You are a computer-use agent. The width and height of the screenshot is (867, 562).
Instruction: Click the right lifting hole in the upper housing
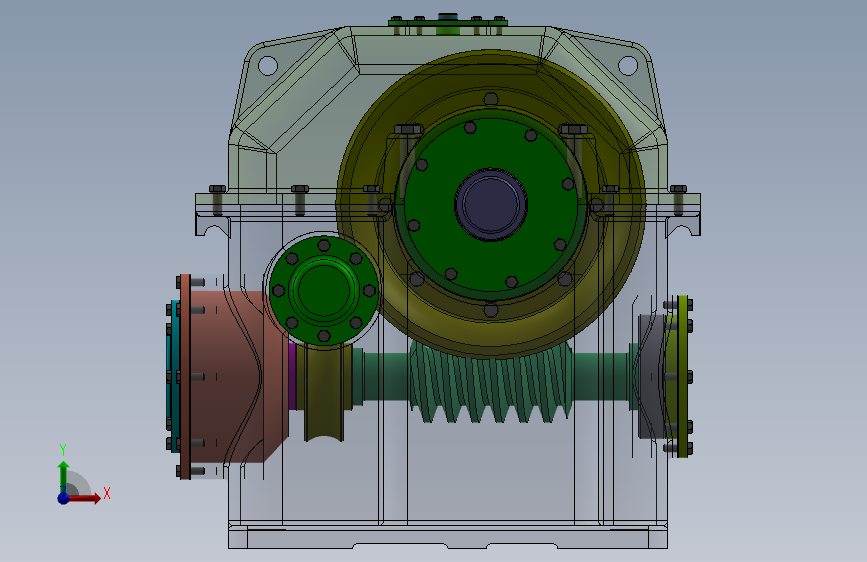pyautogui.click(x=628, y=66)
